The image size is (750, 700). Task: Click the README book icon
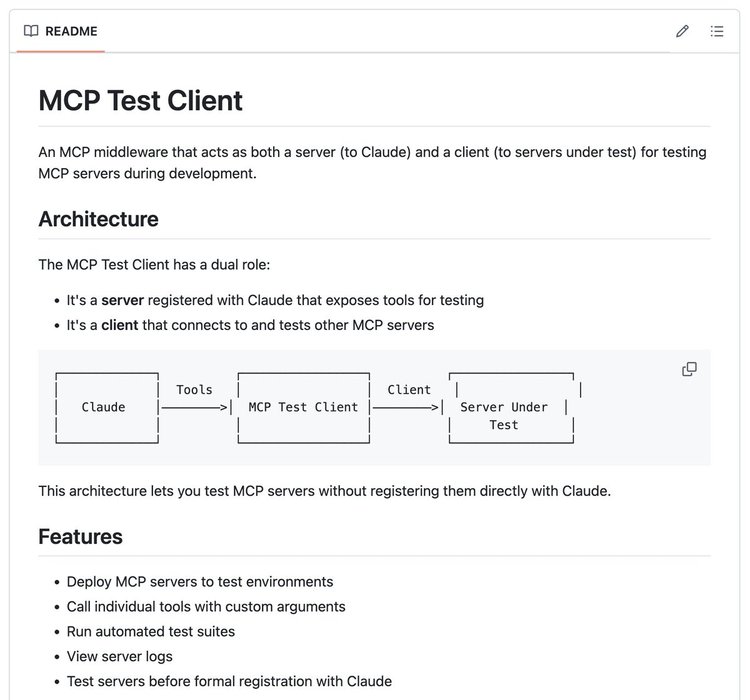[x=31, y=31]
